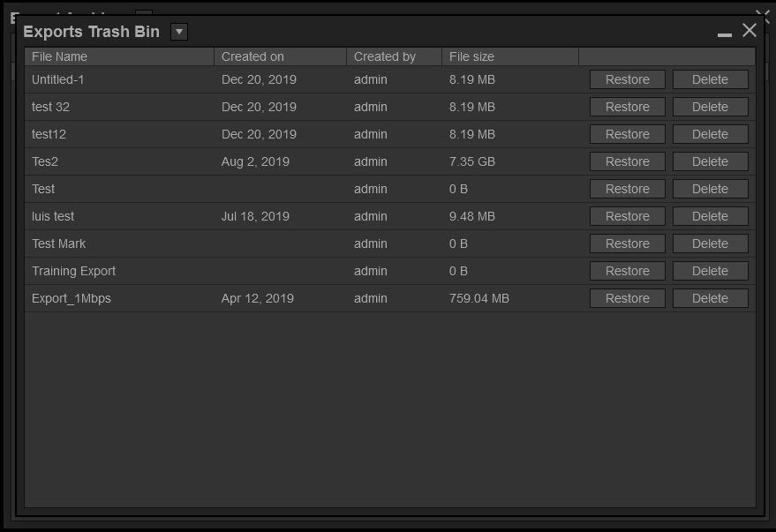The height and width of the screenshot is (532, 776).
Task: Restore the luis test export
Action: [627, 216]
